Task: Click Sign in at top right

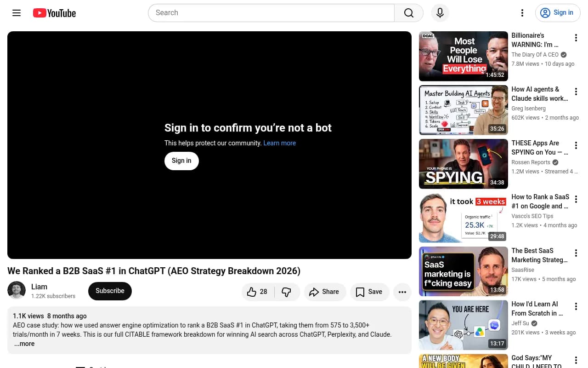Action: [x=558, y=13]
